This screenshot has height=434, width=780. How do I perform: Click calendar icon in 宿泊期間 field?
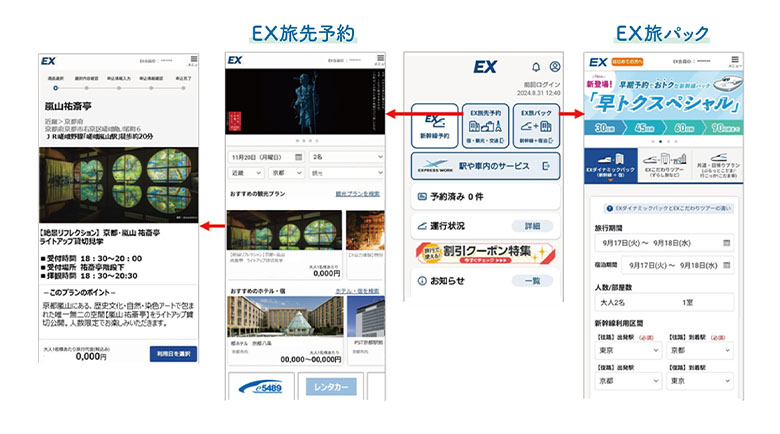pyautogui.click(x=726, y=267)
